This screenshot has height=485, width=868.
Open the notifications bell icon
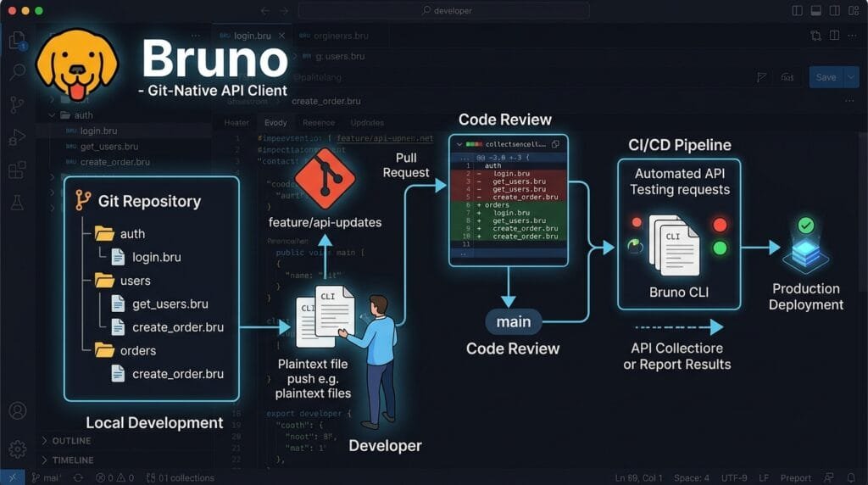click(x=851, y=477)
